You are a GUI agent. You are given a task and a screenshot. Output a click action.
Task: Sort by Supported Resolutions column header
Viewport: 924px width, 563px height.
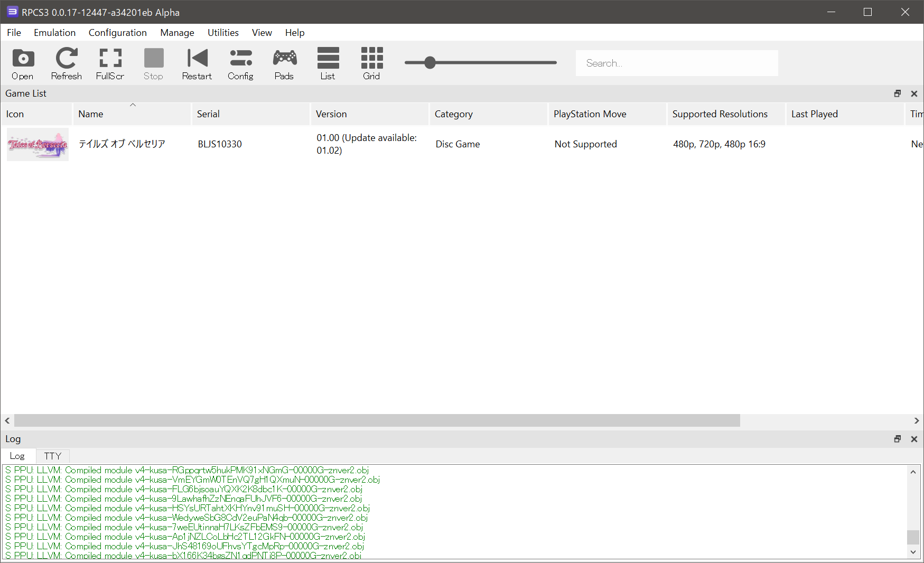click(726, 114)
